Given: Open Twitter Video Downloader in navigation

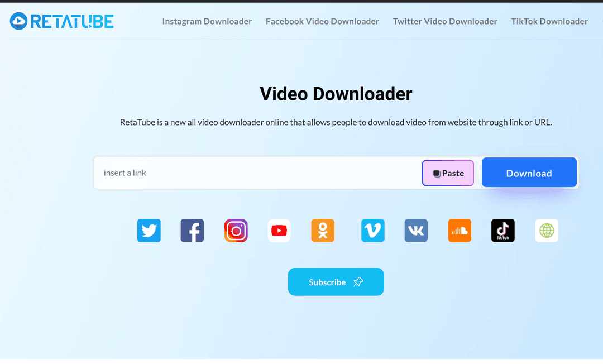Looking at the screenshot, I should [445, 21].
